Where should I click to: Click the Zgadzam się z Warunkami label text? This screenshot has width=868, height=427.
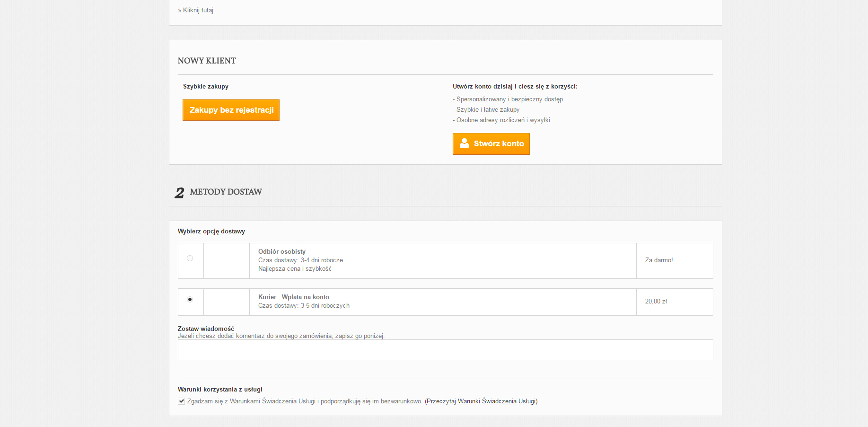(305, 401)
